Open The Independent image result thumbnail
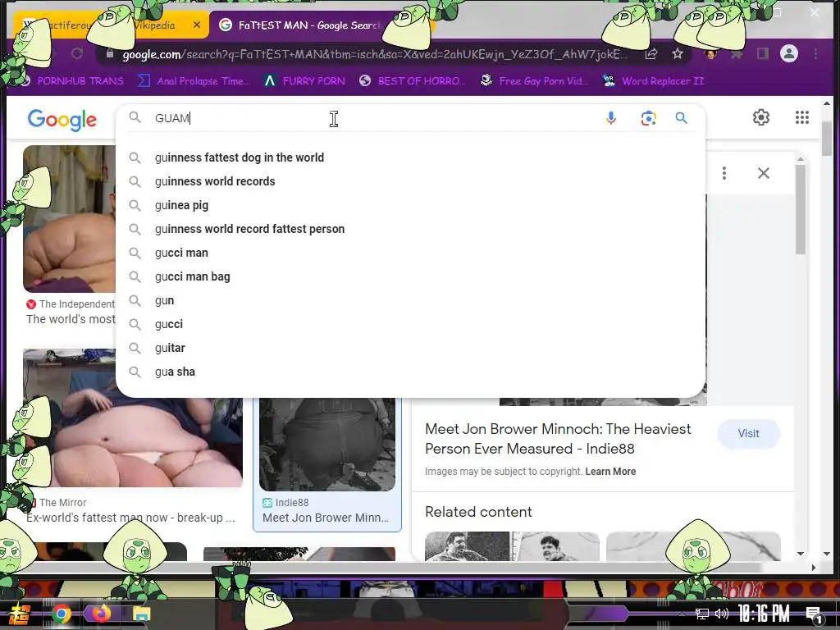This screenshot has width=840, height=630. 69,218
